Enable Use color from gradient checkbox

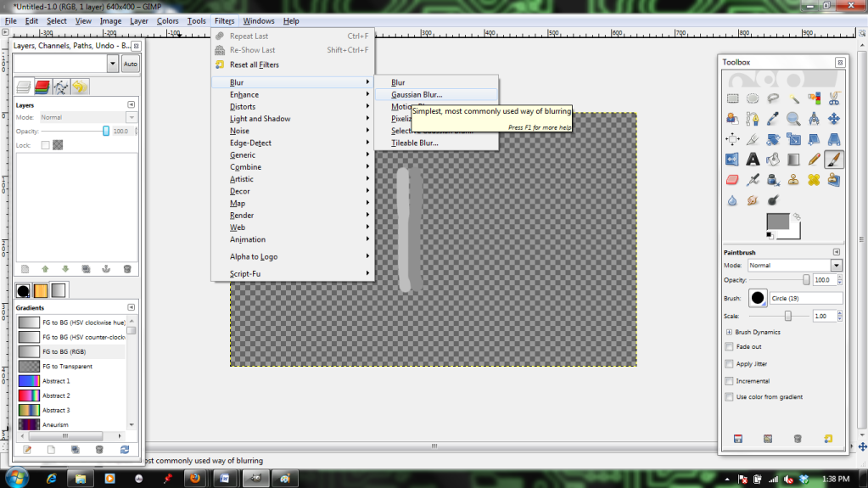pyautogui.click(x=729, y=397)
